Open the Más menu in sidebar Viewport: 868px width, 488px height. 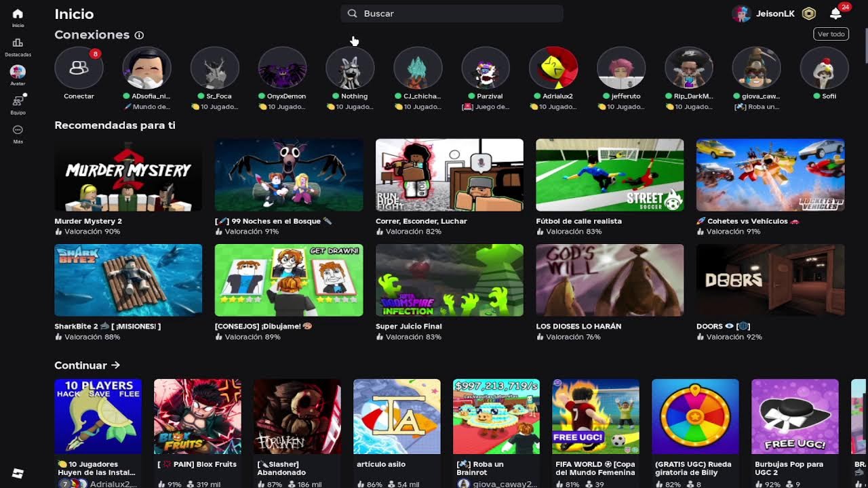tap(18, 130)
